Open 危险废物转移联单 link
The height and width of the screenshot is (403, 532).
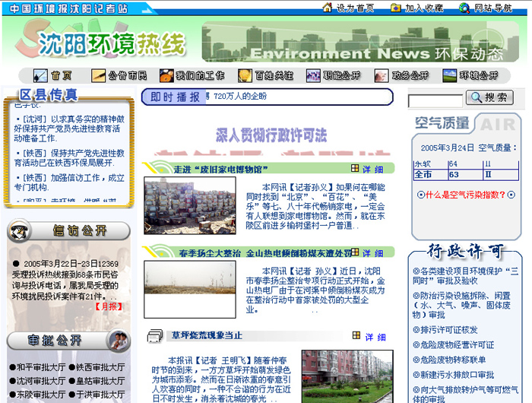tap(449, 360)
